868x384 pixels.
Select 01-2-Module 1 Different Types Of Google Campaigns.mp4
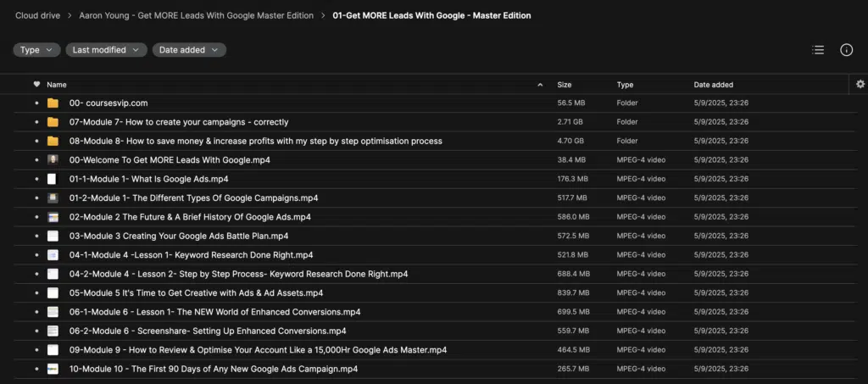tap(194, 198)
